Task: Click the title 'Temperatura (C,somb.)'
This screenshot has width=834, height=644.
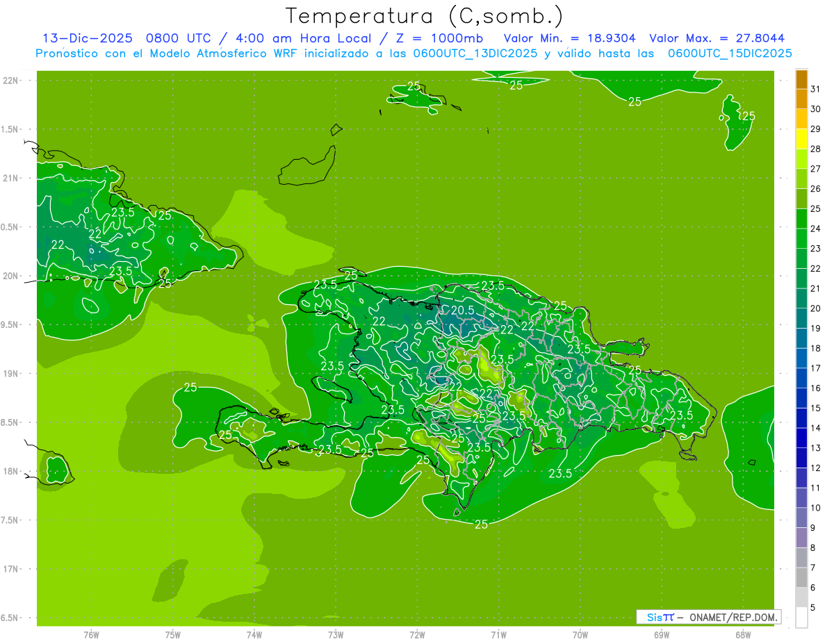Action: (x=424, y=16)
